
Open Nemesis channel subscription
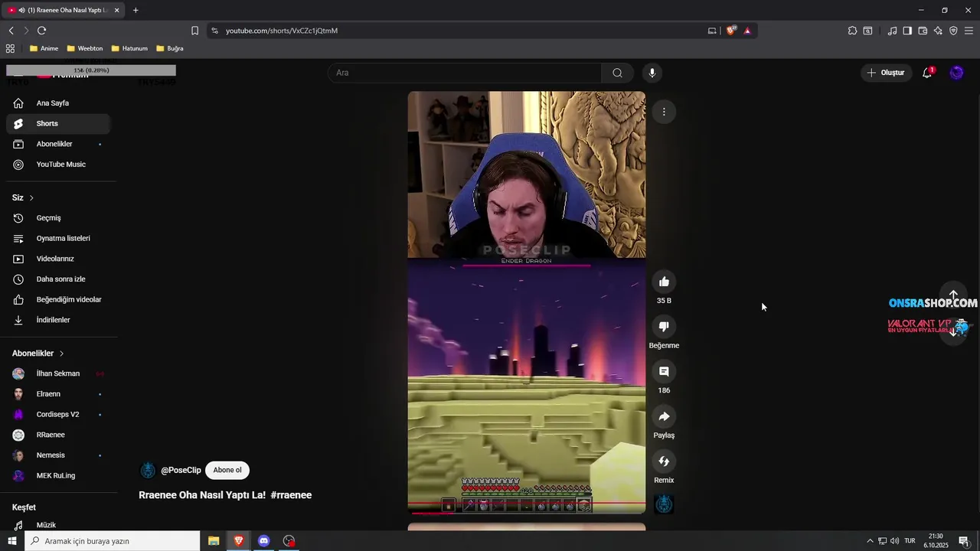click(x=58, y=455)
